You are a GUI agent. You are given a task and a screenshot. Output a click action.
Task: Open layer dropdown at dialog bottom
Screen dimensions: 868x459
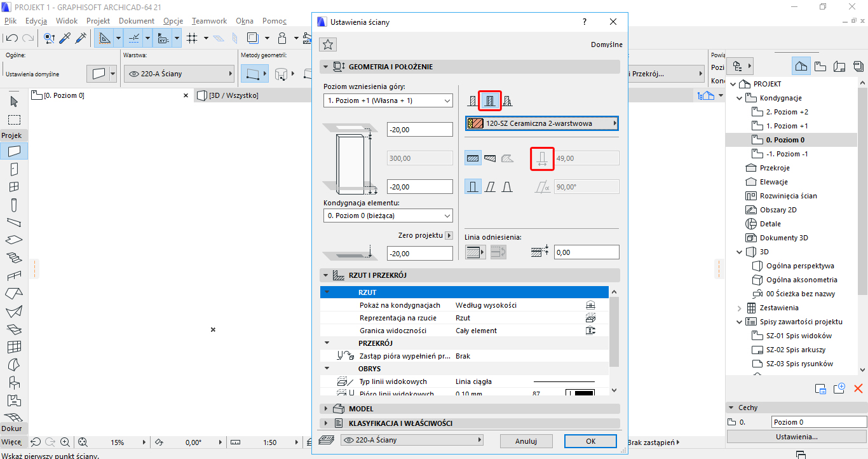412,440
